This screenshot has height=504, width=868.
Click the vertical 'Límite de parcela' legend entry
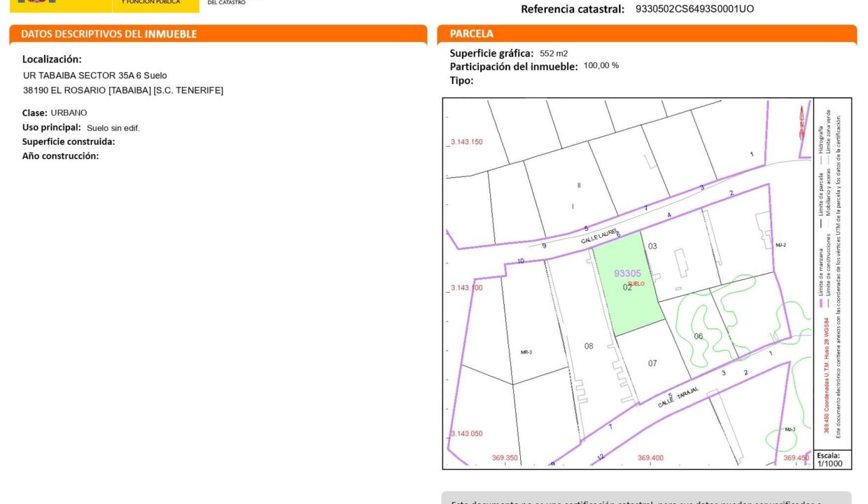tap(822, 202)
